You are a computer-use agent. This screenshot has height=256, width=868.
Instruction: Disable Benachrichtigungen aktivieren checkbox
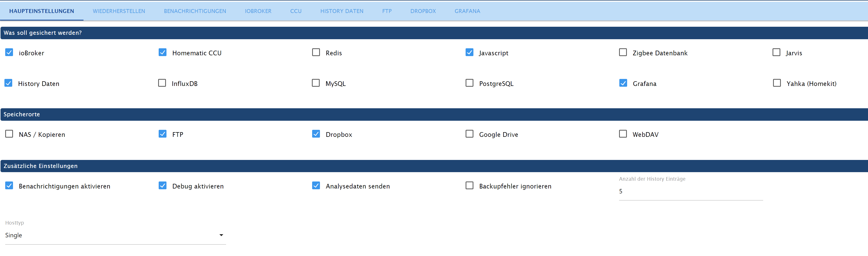point(9,186)
